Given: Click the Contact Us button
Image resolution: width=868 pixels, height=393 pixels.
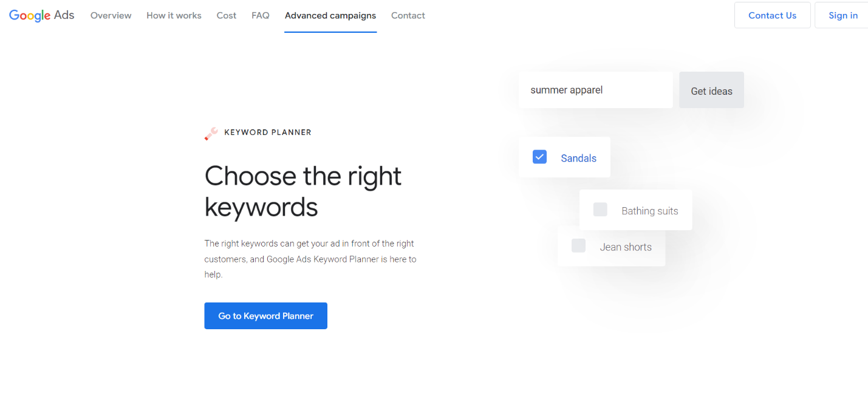Looking at the screenshot, I should click(772, 15).
